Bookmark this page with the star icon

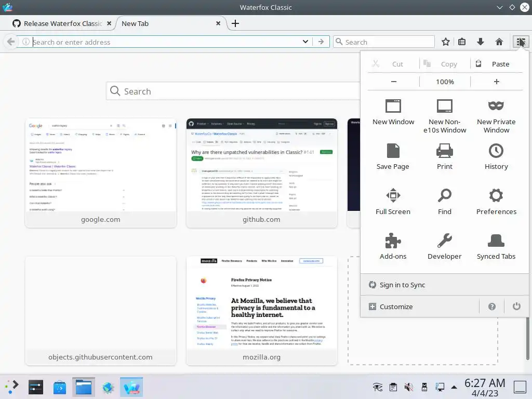pos(445,42)
